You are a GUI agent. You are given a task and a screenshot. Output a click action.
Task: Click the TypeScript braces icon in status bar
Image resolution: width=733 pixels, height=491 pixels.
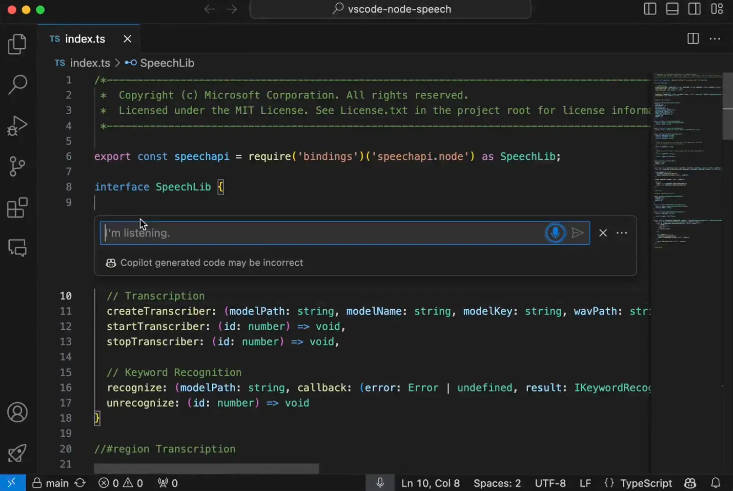tap(609, 483)
